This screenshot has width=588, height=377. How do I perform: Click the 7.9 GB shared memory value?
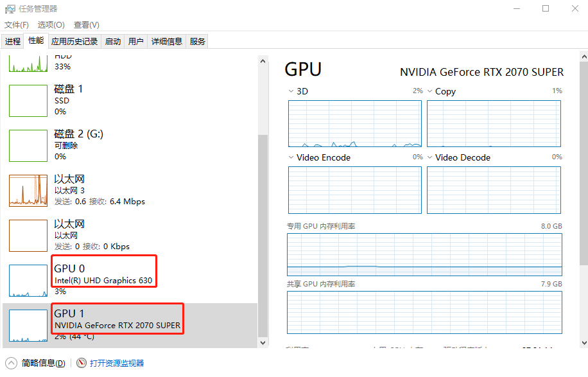point(551,284)
